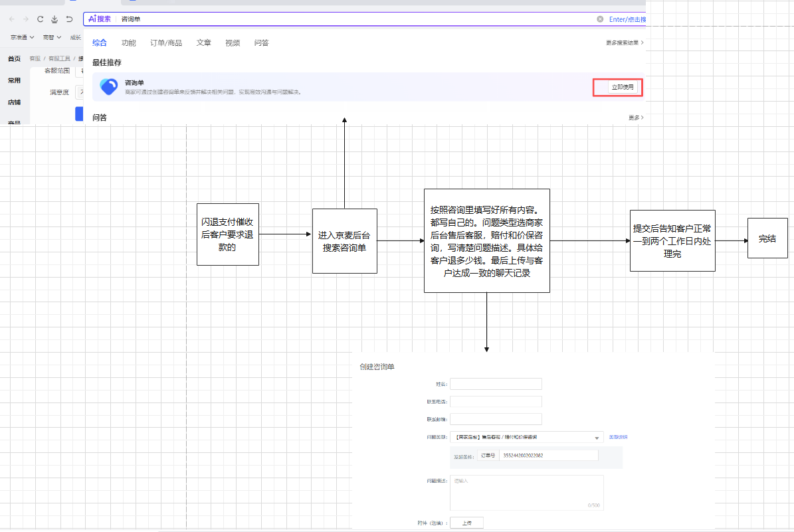The width and height of the screenshot is (794, 532).
Task: Open the 类型说明 link beside 问题类型
Action: point(618,437)
